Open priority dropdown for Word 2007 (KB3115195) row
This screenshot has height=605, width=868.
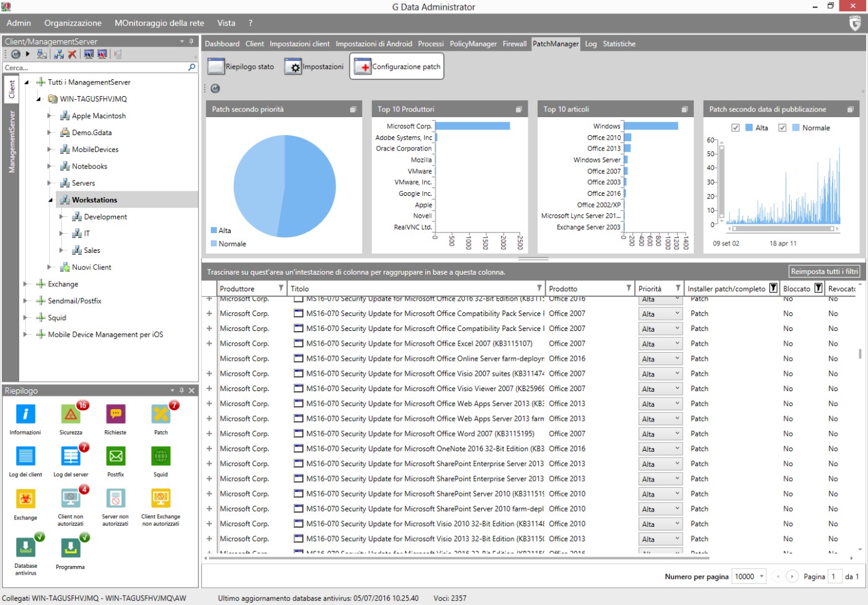tap(660, 434)
